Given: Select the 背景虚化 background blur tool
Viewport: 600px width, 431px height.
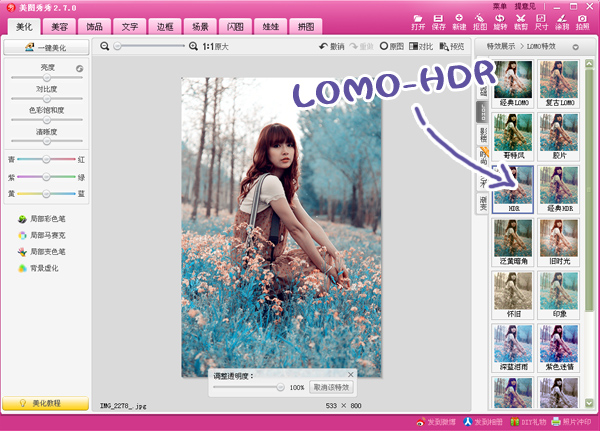Looking at the screenshot, I should click(x=38, y=268).
